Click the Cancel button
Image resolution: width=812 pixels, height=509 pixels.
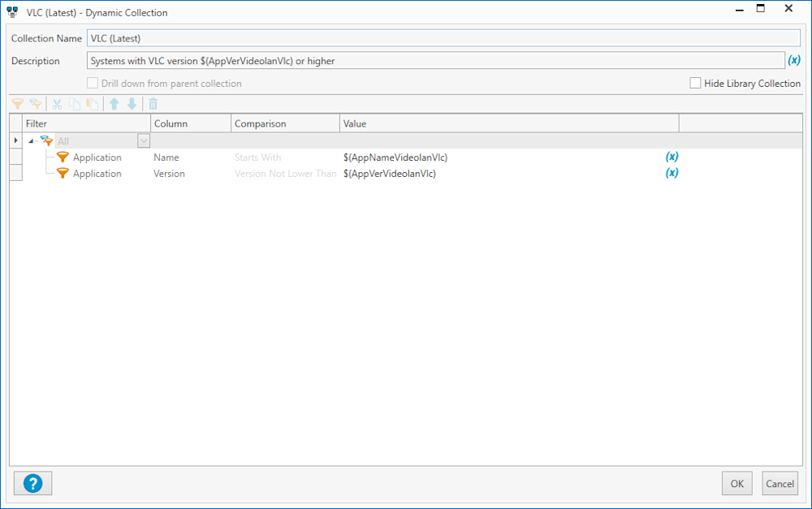[780, 484]
